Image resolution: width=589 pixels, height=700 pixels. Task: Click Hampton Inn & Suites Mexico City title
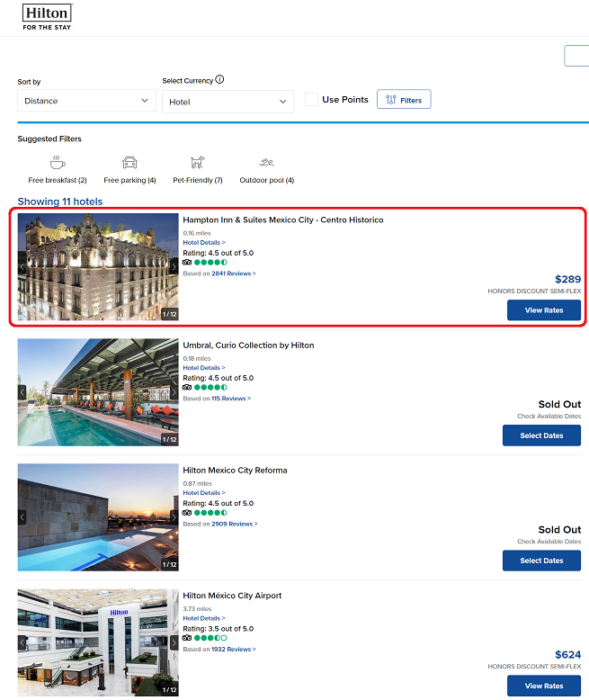(283, 220)
